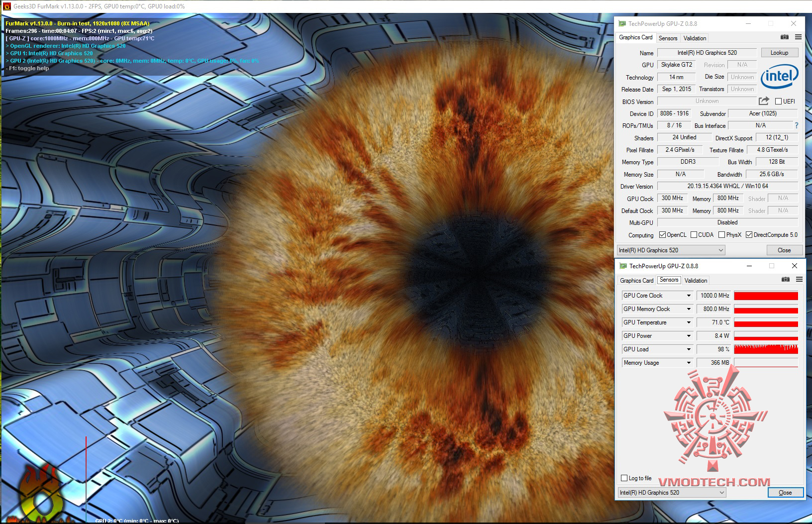The width and height of the screenshot is (812, 524).
Task: Click the Lookup button
Action: click(779, 53)
